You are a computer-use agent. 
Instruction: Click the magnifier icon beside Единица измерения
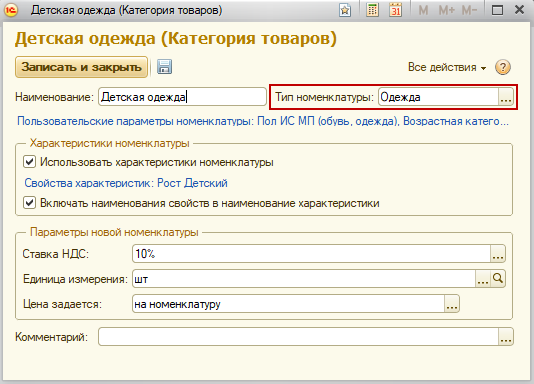[498, 279]
